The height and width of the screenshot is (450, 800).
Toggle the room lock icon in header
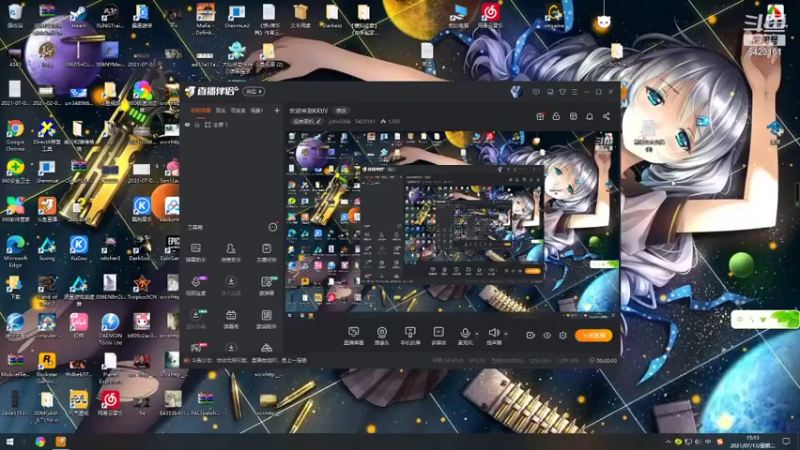pos(556,116)
